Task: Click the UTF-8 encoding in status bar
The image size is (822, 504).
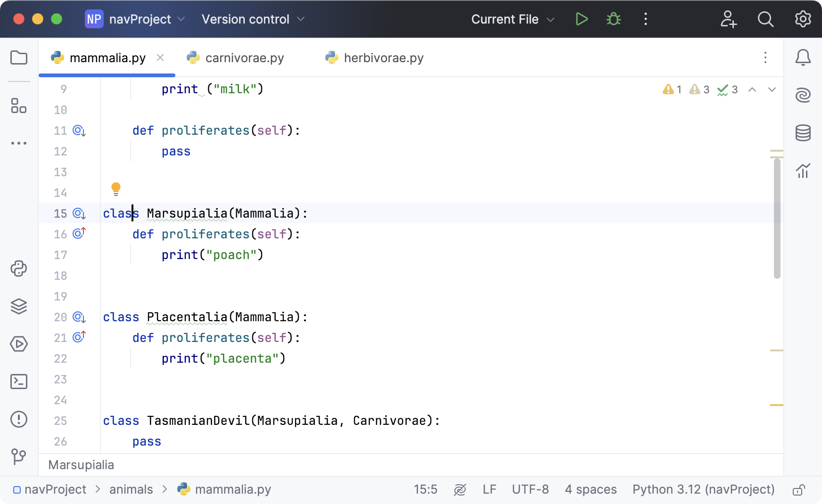Action: [x=530, y=490]
